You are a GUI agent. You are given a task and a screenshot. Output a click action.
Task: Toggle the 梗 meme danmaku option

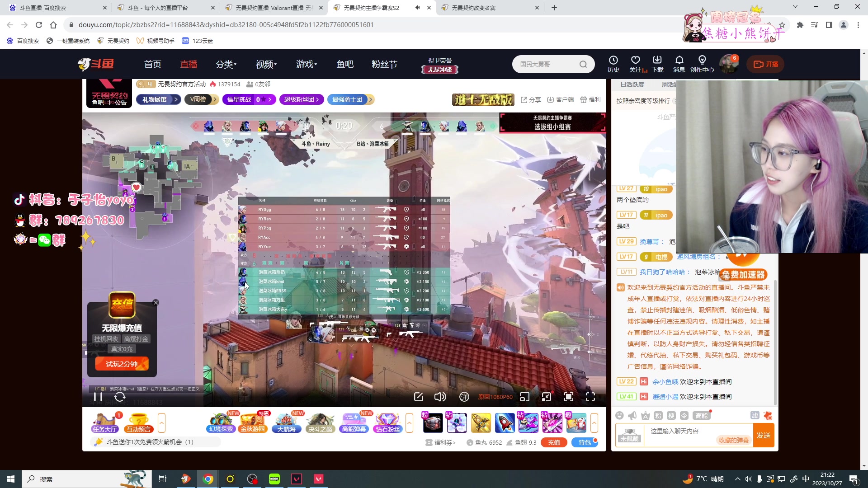click(x=671, y=416)
